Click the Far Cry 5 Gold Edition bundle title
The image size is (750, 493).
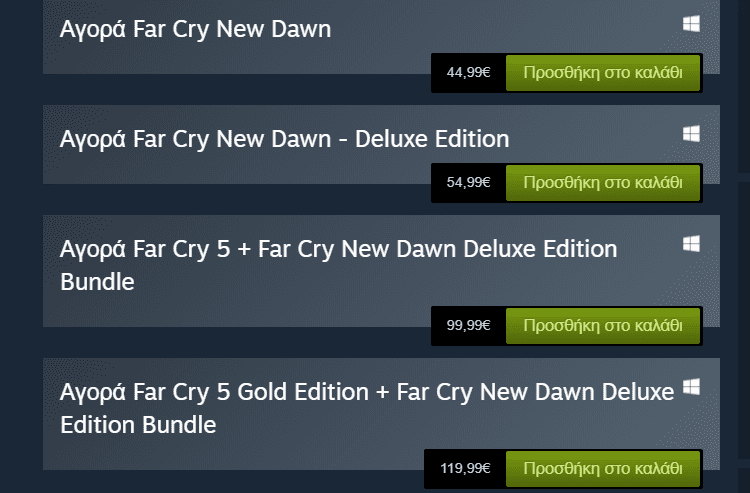click(x=366, y=391)
